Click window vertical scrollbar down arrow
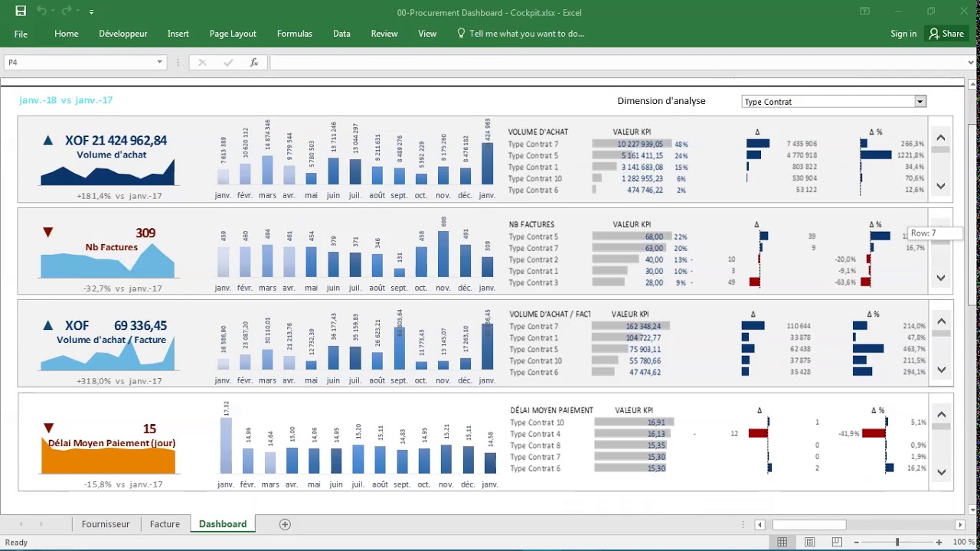 coord(972,509)
